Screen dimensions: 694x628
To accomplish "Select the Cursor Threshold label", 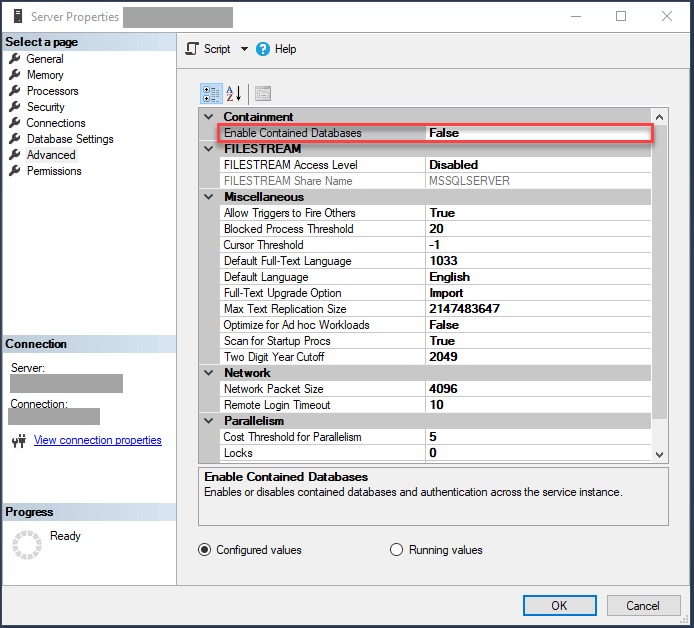I will pos(263,245).
